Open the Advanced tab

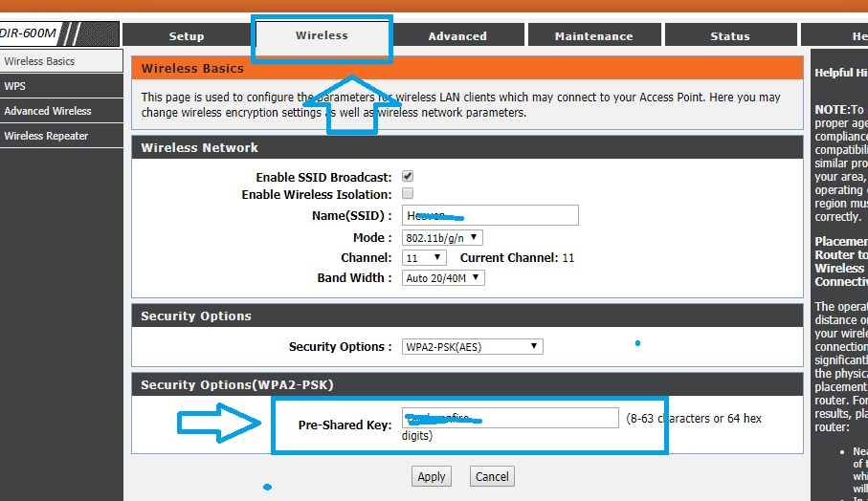(x=457, y=35)
